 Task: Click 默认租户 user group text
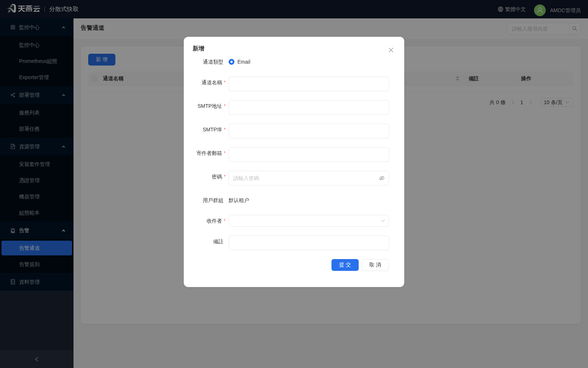tap(239, 200)
